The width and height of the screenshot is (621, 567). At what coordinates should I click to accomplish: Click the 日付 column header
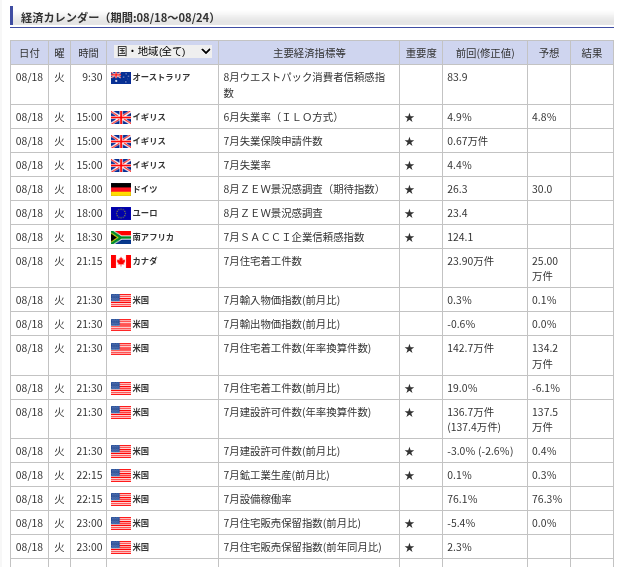tap(29, 53)
